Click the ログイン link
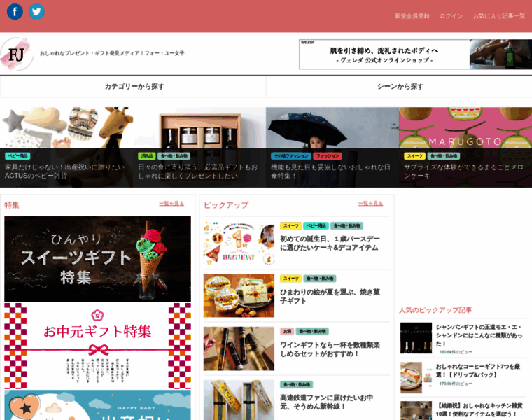Viewport: 532px width, 420px height. 451,16
